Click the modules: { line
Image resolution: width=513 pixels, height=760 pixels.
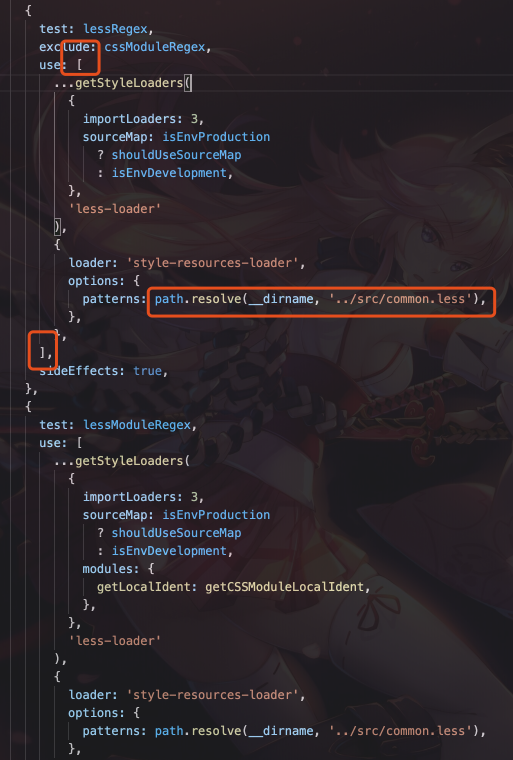point(118,569)
